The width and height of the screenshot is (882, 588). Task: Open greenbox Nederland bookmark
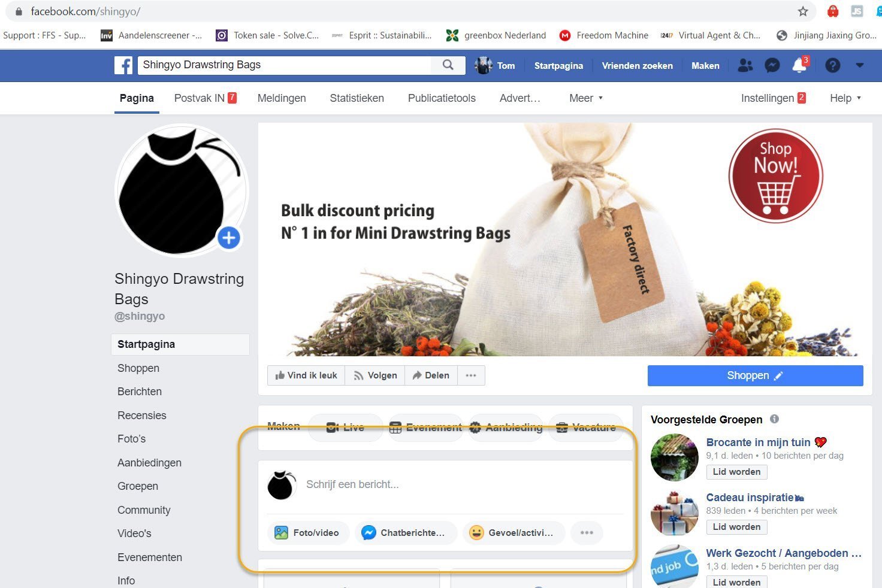tap(496, 35)
